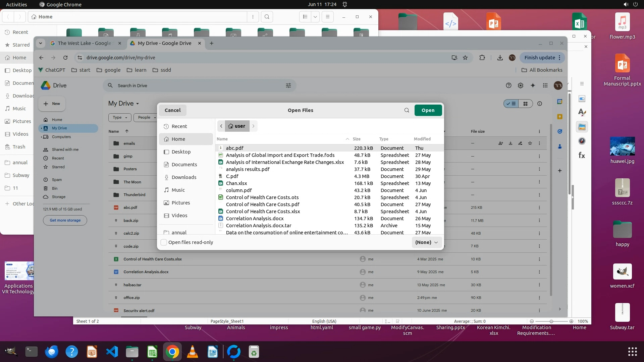The width and height of the screenshot is (644, 362).
Task: Enable Open files read-only checkbox
Action: pos(164,242)
